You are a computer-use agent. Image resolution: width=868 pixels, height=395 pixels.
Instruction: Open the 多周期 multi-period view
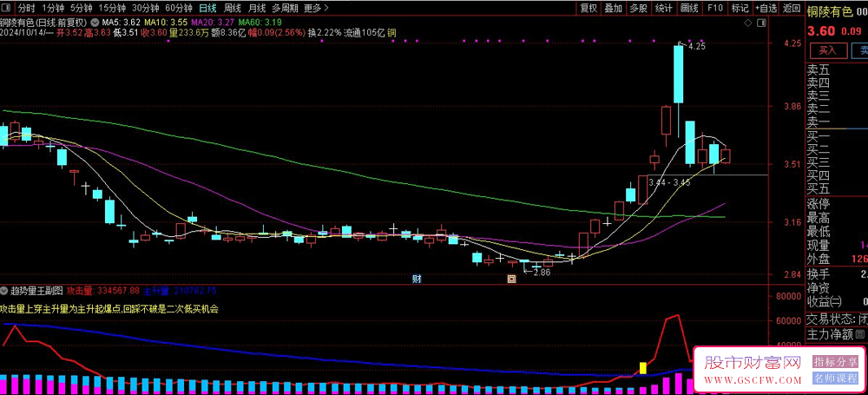tap(285, 8)
